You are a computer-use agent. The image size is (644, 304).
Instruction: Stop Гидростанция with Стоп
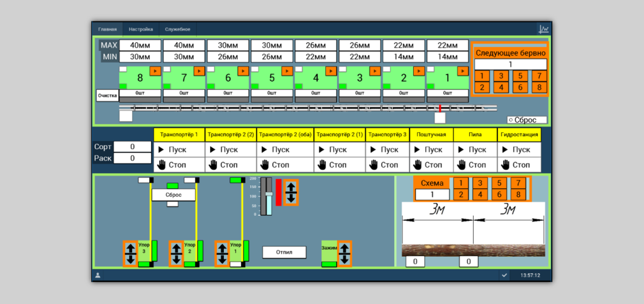click(519, 165)
